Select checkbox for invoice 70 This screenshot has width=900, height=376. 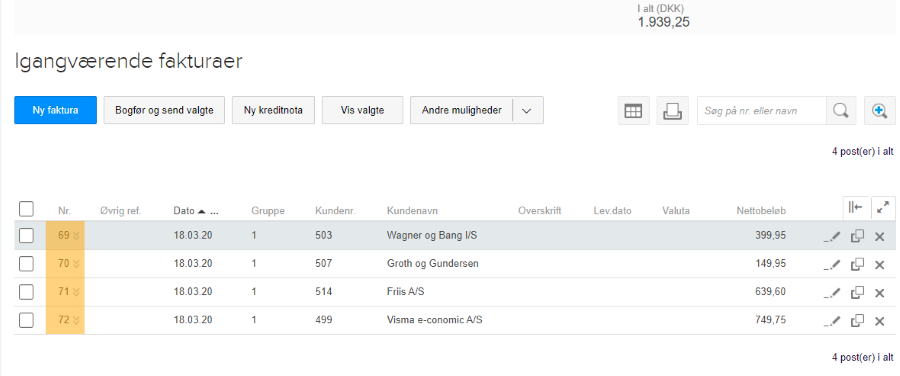tap(26, 263)
